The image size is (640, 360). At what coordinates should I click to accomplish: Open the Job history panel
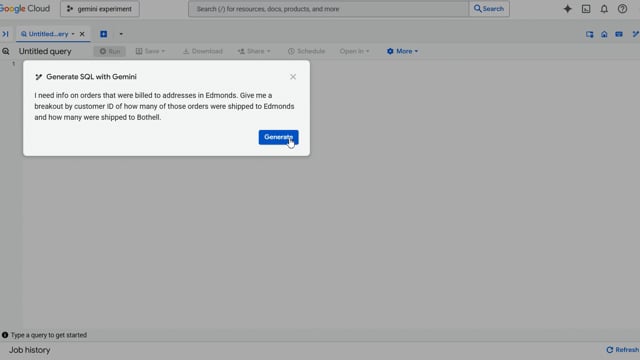point(30,350)
